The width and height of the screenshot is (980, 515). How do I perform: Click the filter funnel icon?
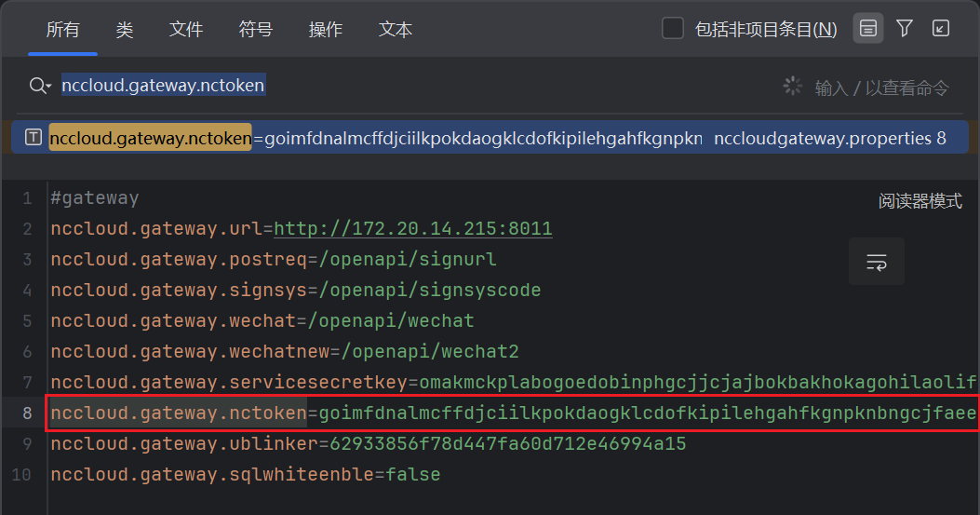(905, 29)
